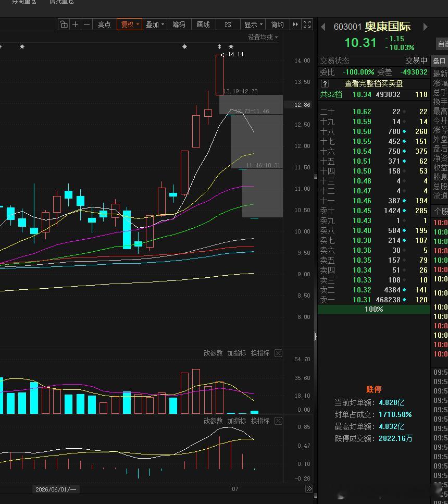Click 改参数 in the volume indicator panel

point(213,353)
